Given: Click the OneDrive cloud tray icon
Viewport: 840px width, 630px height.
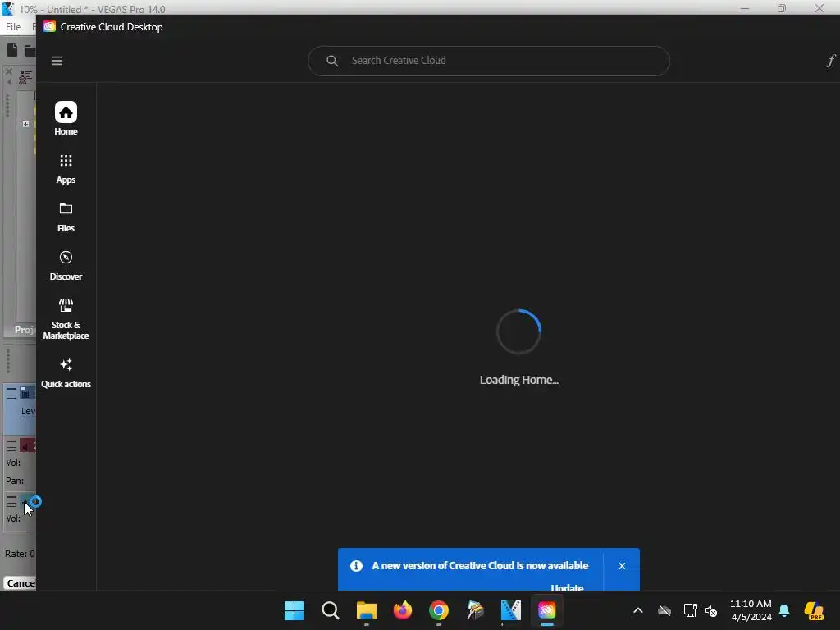Looking at the screenshot, I should (664, 610).
